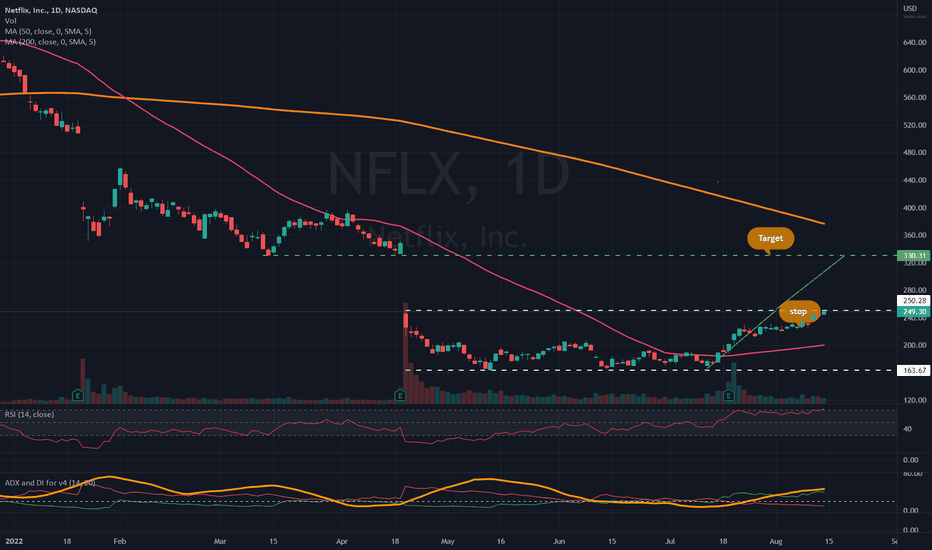This screenshot has width=932, height=550.
Task: Select the 'MA (50, close, 0, SMA, 5)' legend
Action: (x=48, y=32)
